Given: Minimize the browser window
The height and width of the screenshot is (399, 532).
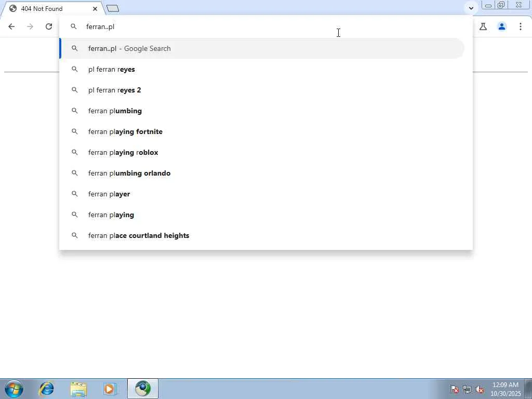Looking at the screenshot, I should [x=488, y=5].
